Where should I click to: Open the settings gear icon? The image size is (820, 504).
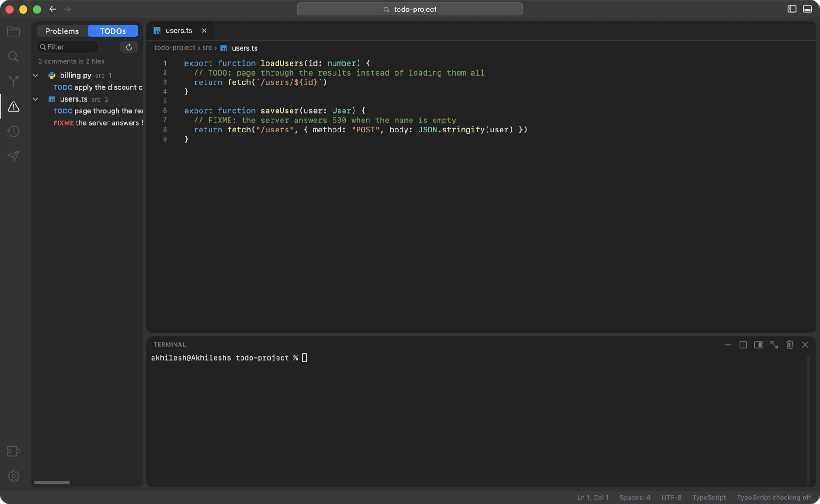[14, 476]
